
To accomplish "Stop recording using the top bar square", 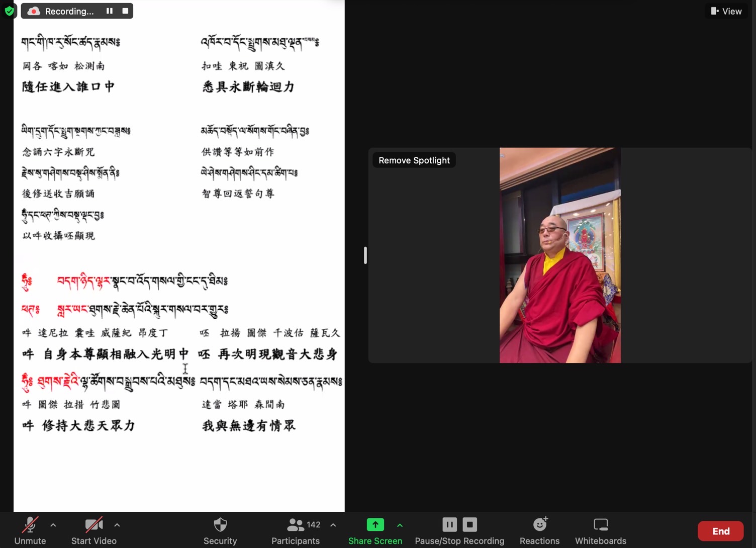I will click(125, 11).
